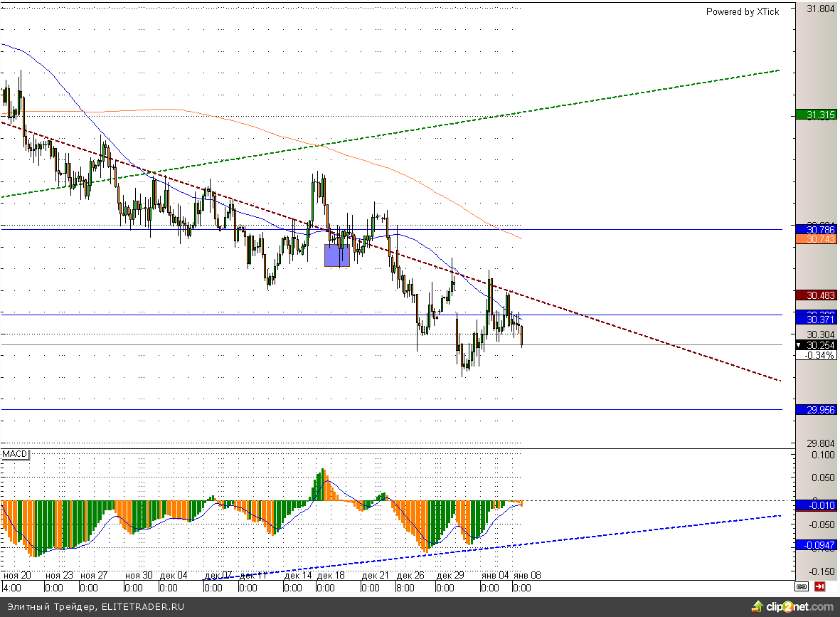Click the 'дек 21' date on time axis

(x=375, y=575)
